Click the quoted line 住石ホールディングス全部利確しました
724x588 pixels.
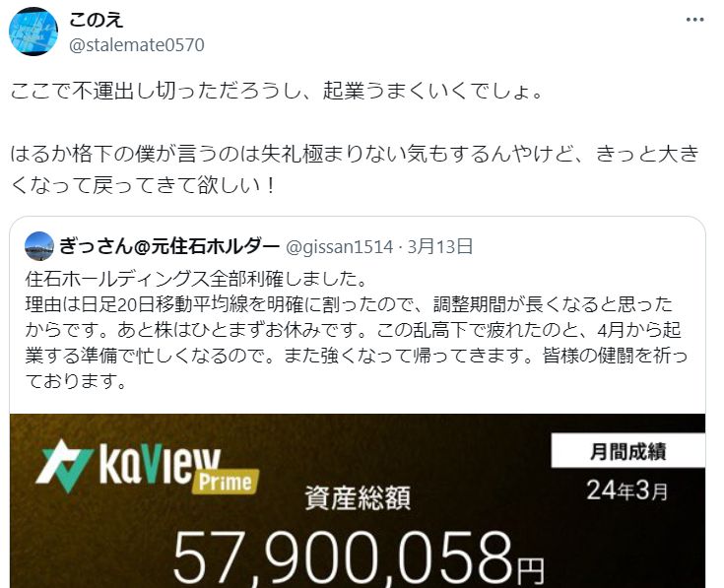tap(196, 279)
